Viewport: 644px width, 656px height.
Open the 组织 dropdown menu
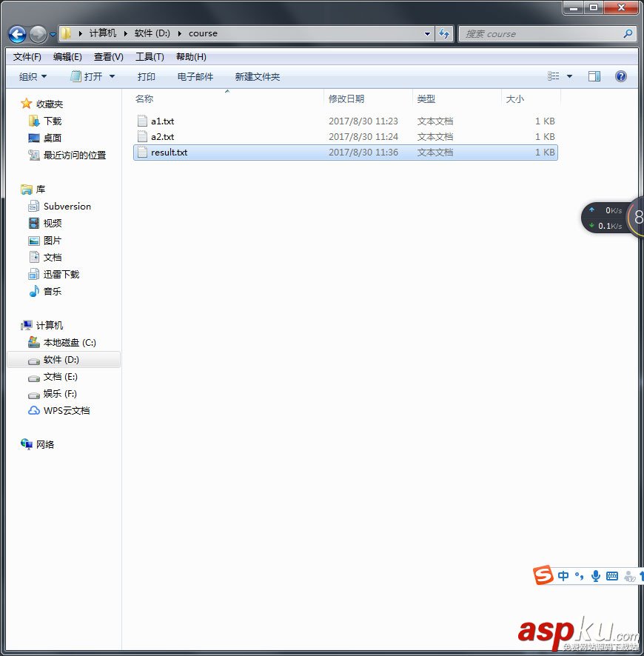[31, 76]
